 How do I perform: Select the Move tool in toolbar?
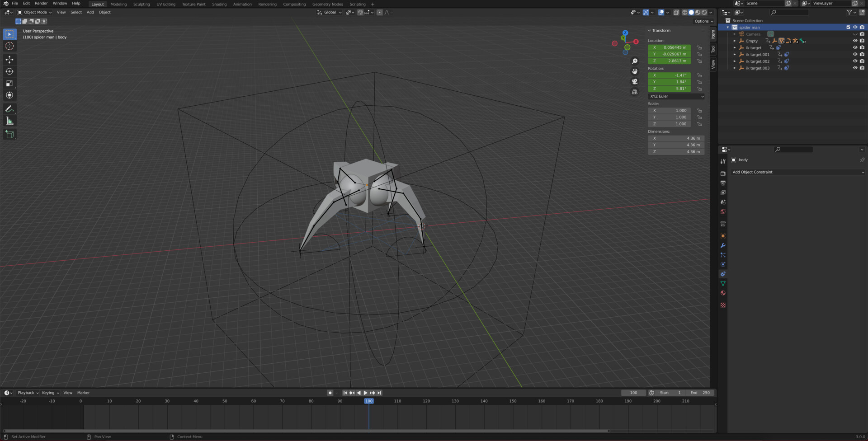(9, 60)
